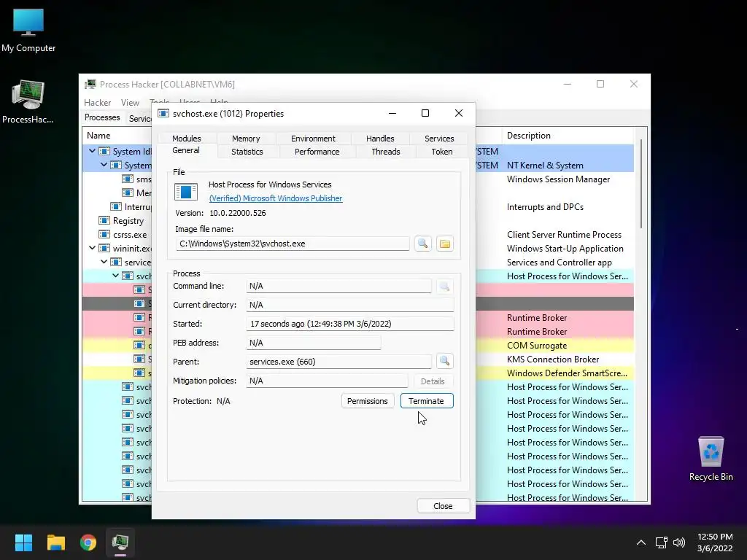
Task: Click the Terminate button
Action: 426,401
